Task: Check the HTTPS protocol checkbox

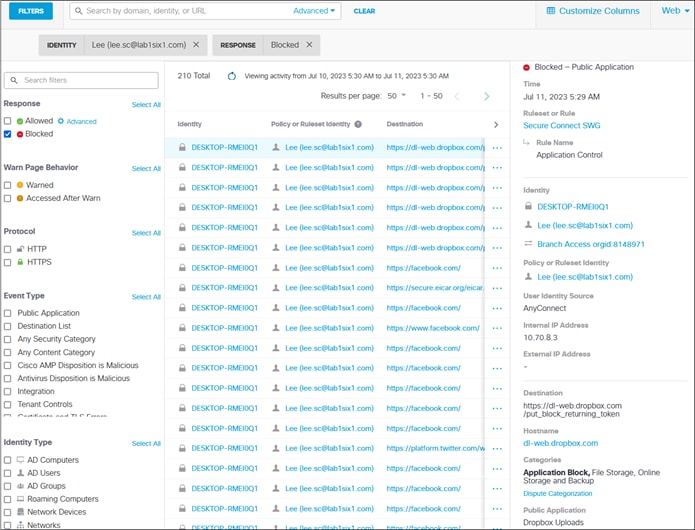Action: pos(8,262)
